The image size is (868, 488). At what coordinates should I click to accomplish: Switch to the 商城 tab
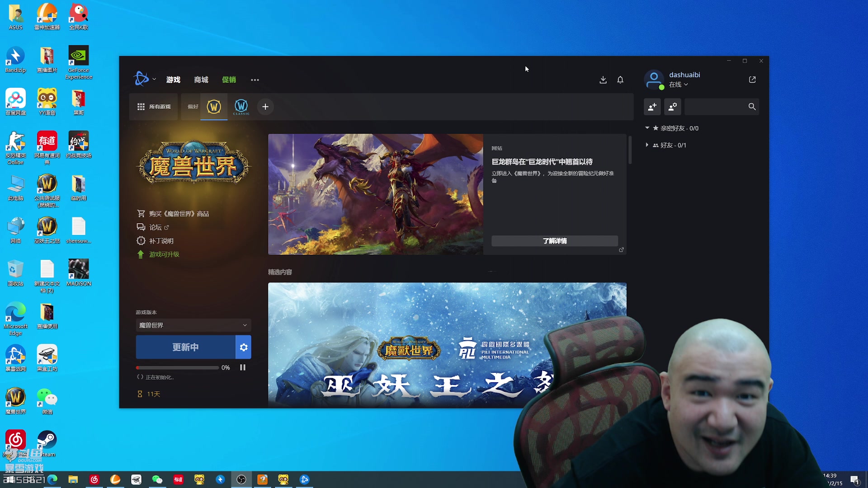pyautogui.click(x=201, y=80)
